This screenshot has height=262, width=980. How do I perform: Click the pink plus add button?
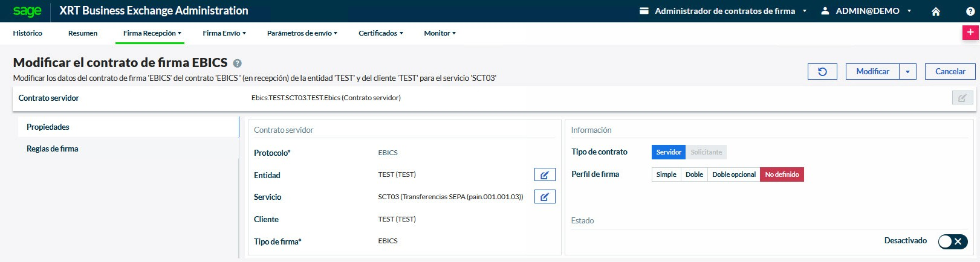coord(970,33)
